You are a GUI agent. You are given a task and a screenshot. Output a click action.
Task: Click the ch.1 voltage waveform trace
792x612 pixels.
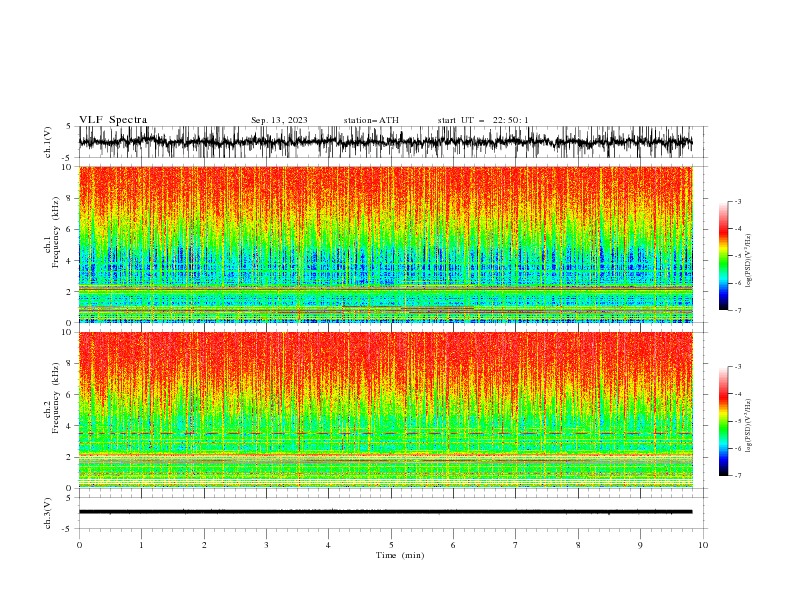tap(385, 142)
